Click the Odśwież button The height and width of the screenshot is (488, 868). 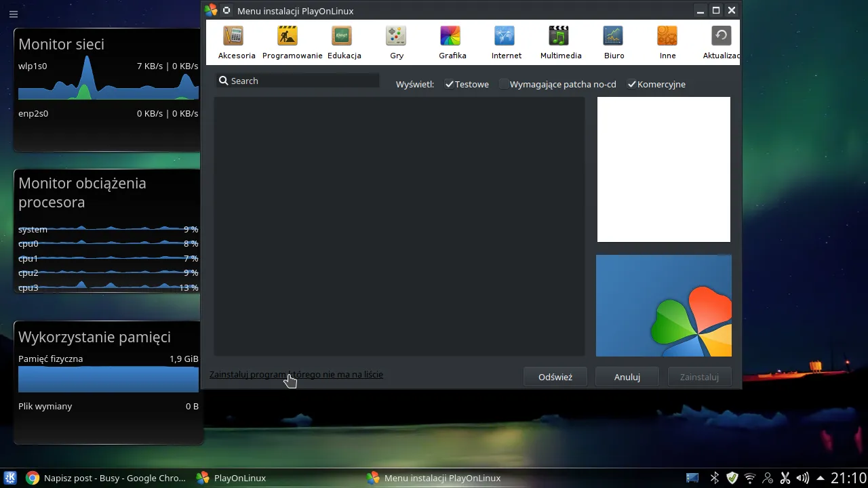coord(555,377)
